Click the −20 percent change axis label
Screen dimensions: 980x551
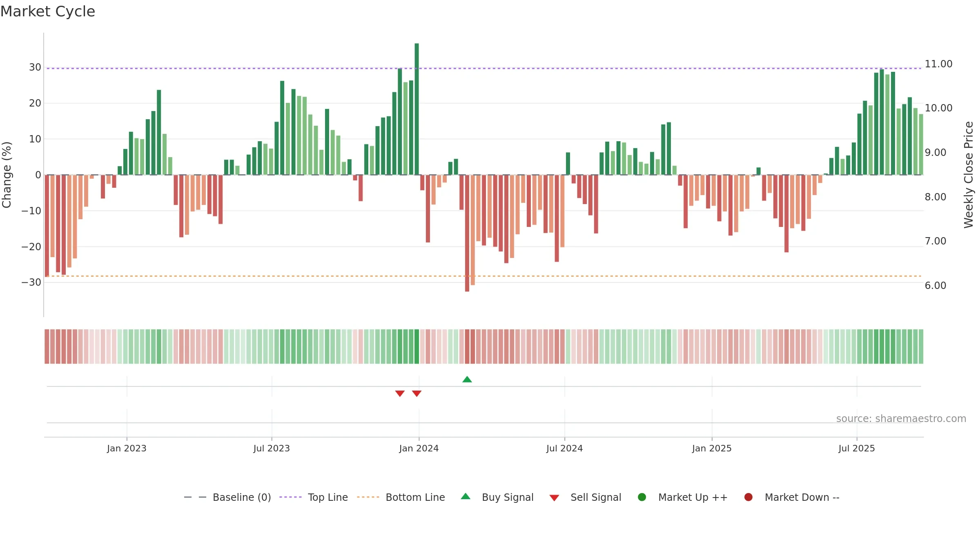point(31,247)
